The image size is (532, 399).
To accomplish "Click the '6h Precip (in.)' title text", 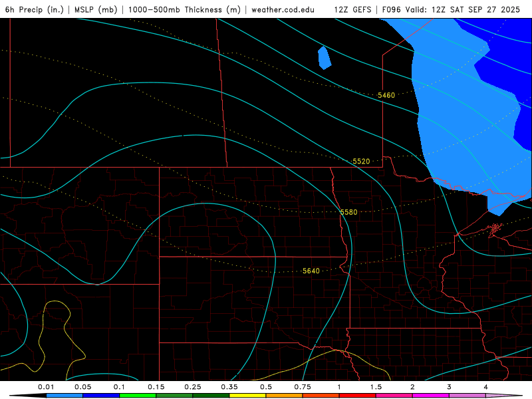I will (x=35, y=10).
